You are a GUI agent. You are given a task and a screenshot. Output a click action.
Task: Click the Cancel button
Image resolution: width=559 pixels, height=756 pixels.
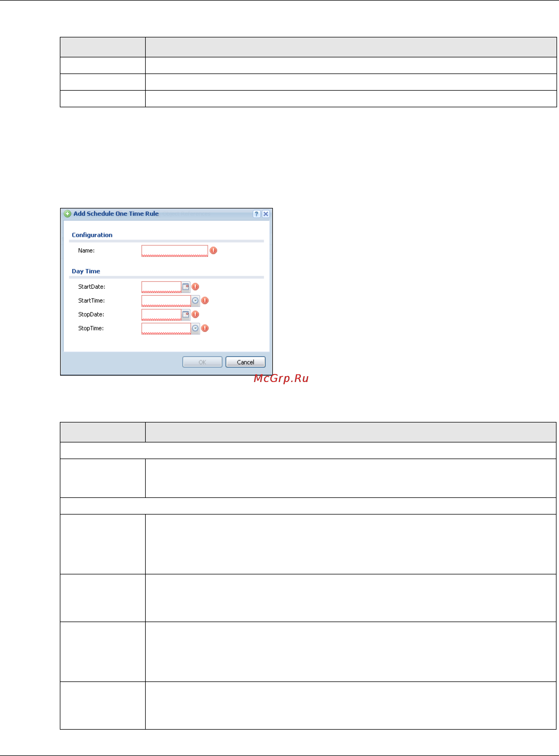[x=245, y=362]
